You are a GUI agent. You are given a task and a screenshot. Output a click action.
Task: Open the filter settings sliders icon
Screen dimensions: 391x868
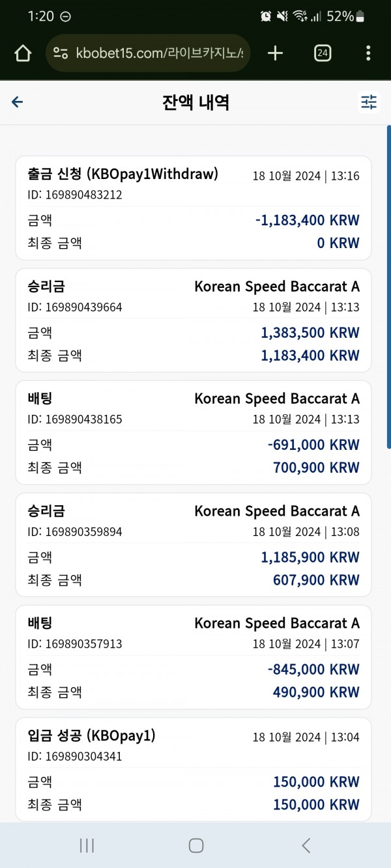click(x=369, y=102)
